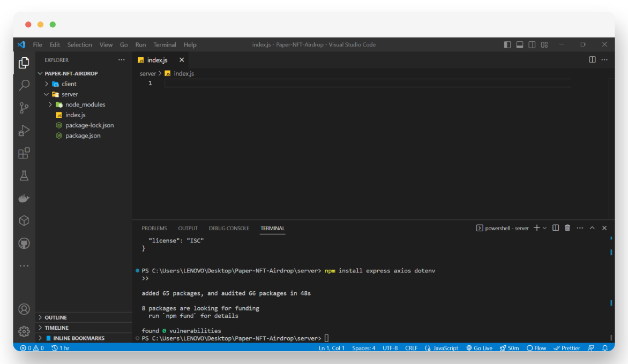Close the terminal panel
This screenshot has width=628, height=364.
pyautogui.click(x=604, y=228)
